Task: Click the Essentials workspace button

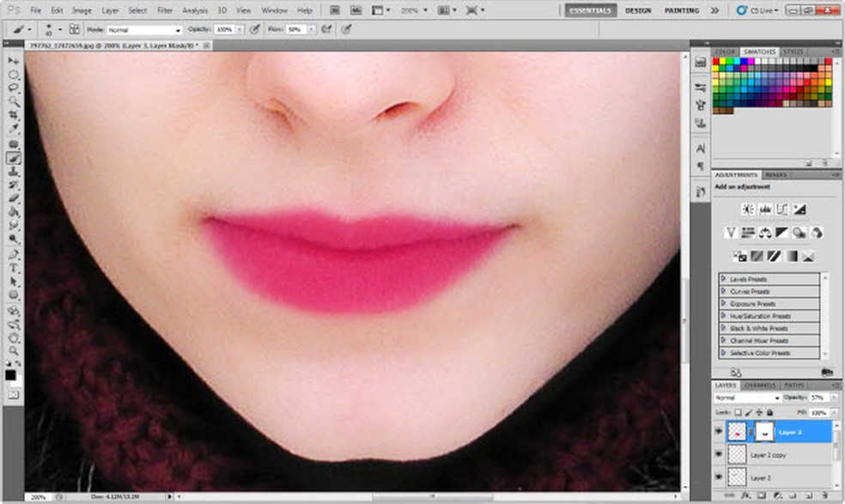Action: tap(590, 10)
